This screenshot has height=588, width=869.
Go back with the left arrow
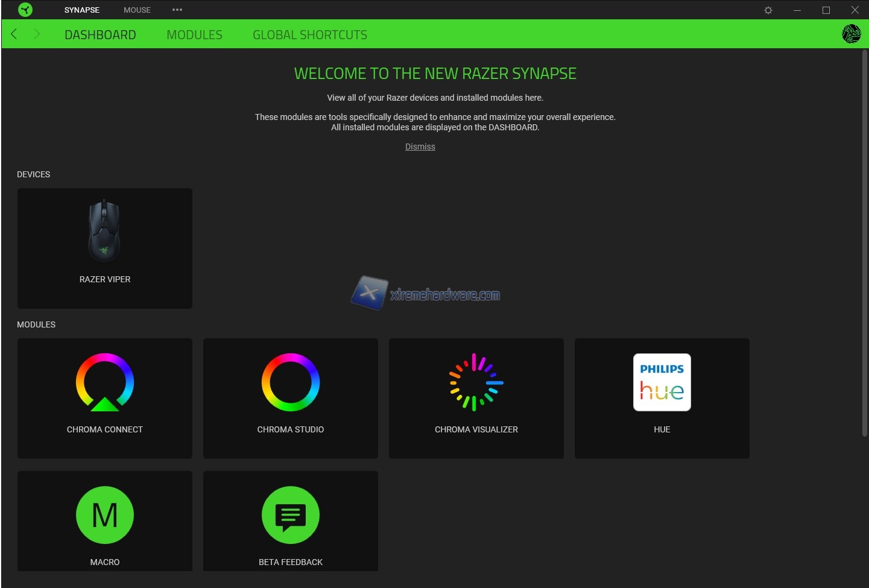point(14,34)
